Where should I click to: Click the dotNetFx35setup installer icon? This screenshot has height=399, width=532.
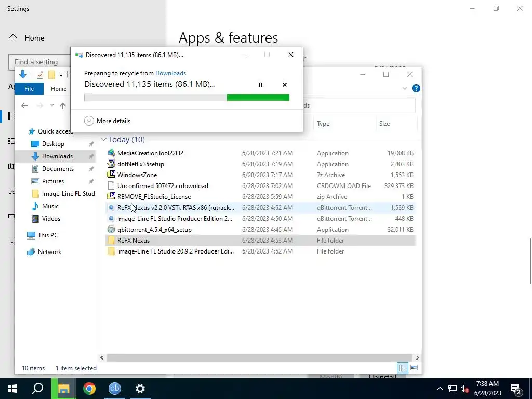[x=111, y=164]
